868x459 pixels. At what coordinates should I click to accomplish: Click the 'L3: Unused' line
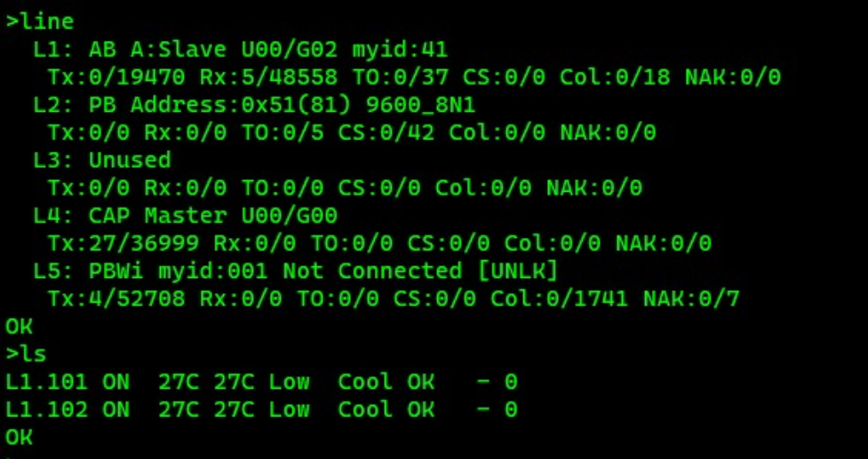pyautogui.click(x=102, y=161)
